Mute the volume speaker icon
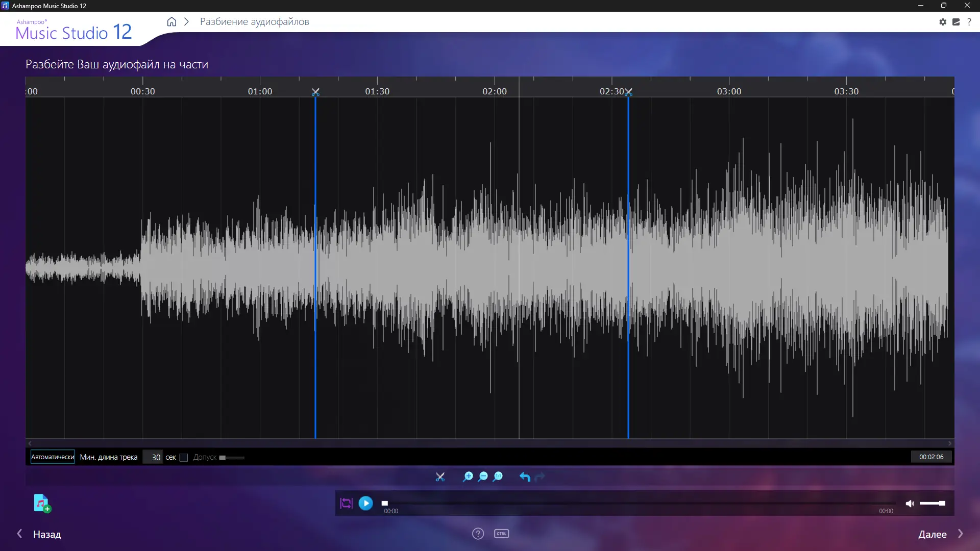 tap(910, 504)
